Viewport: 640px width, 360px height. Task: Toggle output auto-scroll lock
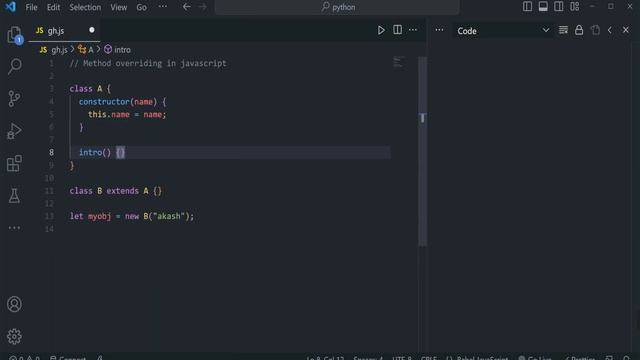coord(579,30)
